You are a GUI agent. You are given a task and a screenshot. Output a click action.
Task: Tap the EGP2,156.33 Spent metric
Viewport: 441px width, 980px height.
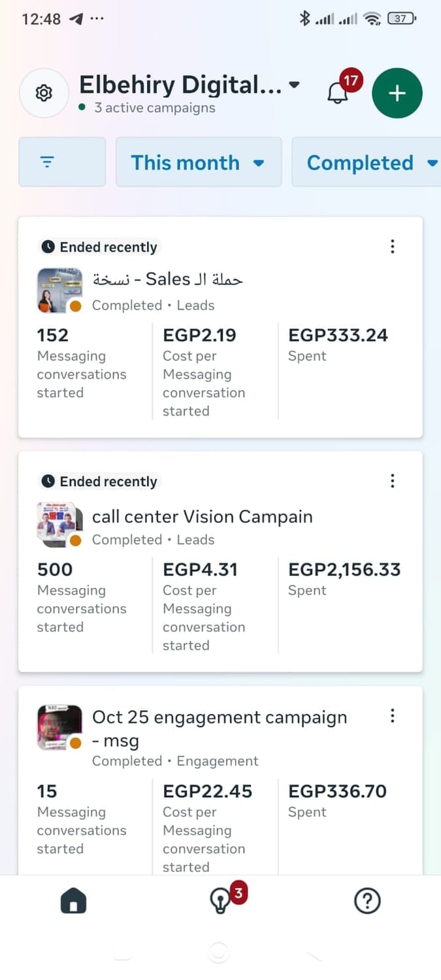click(344, 579)
